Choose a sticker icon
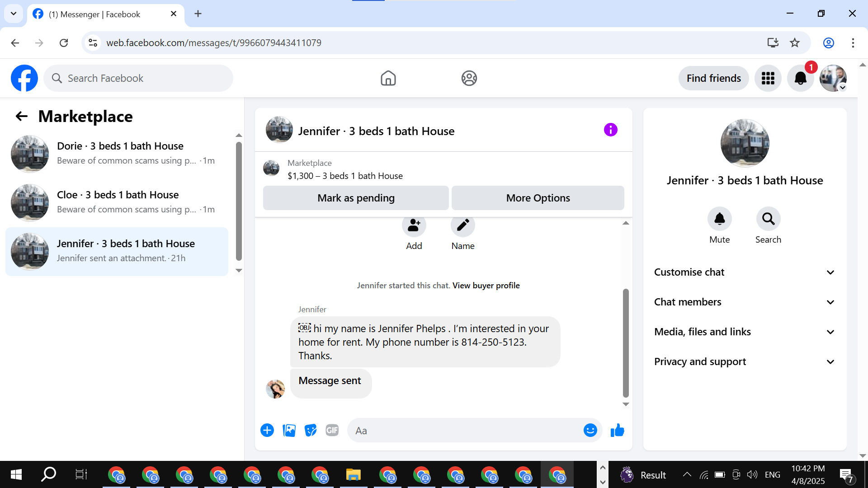 [x=311, y=430]
